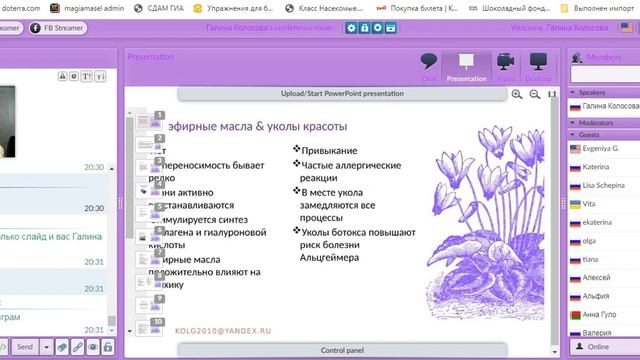Open the US flag language selector
Screen dimensions: 640x360
[x=627, y=28]
